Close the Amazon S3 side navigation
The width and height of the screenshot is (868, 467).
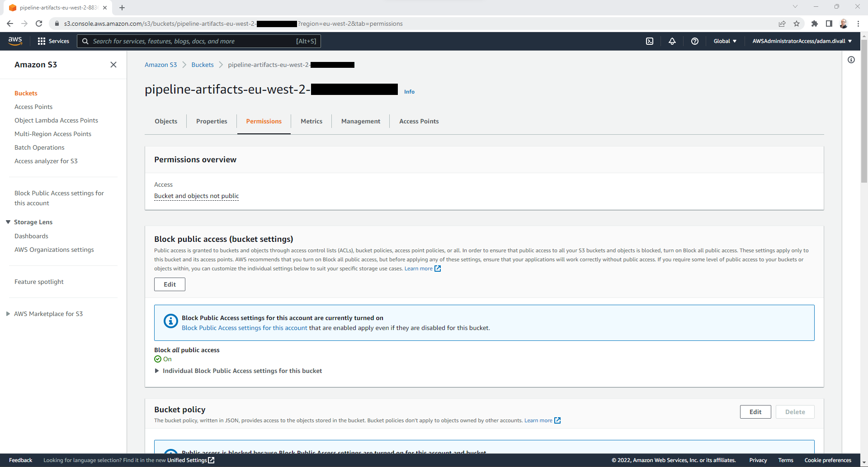pyautogui.click(x=113, y=65)
